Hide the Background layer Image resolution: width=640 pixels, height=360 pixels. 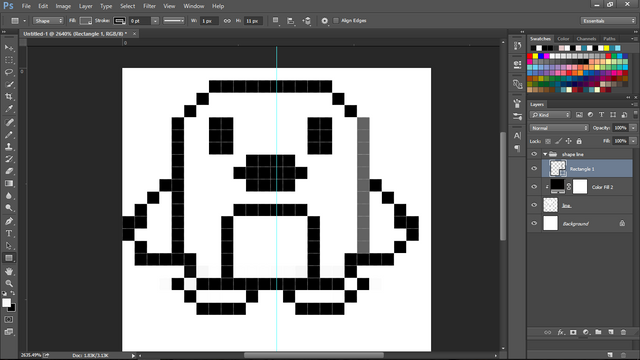click(534, 224)
